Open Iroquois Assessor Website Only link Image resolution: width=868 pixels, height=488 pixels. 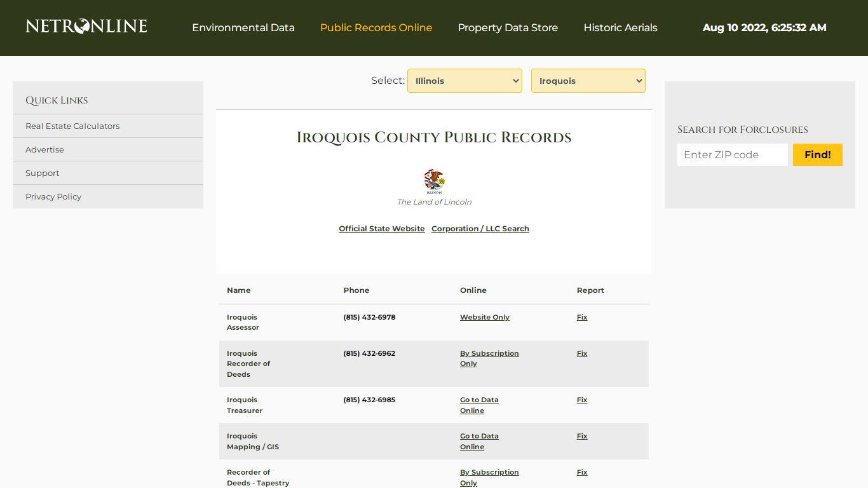[x=485, y=317]
